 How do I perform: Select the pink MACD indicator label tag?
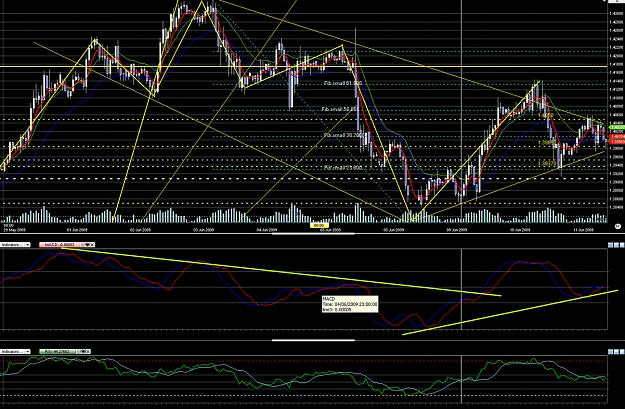pos(59,244)
